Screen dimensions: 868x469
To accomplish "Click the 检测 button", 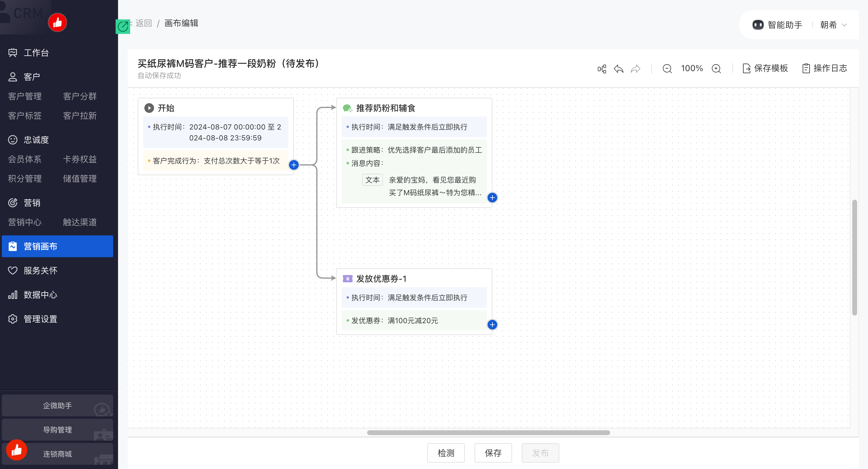I will (x=446, y=453).
